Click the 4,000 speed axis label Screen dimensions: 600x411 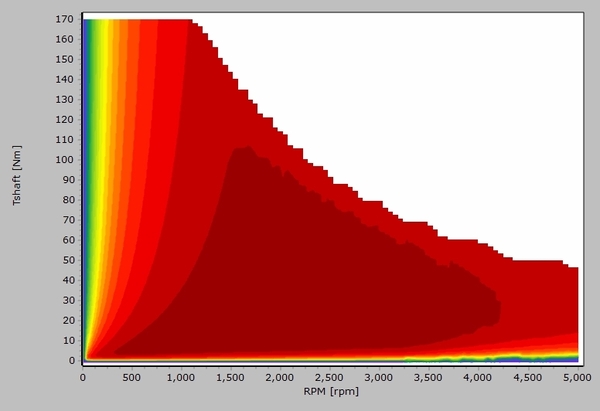[478, 378]
